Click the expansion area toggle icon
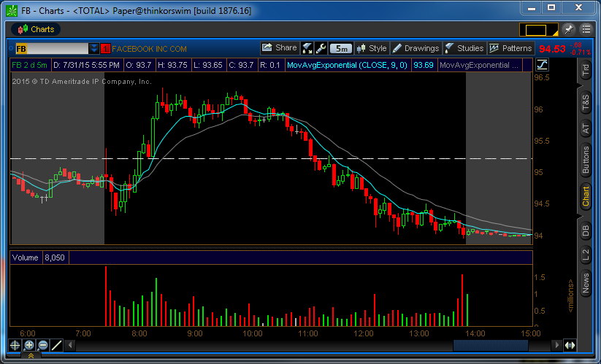This screenshot has width=601, height=364. pos(570,345)
